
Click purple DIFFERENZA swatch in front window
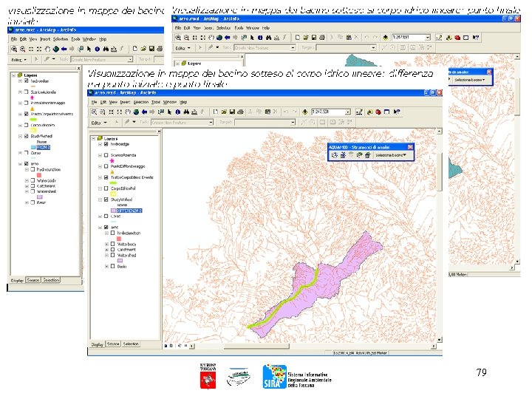(113, 211)
